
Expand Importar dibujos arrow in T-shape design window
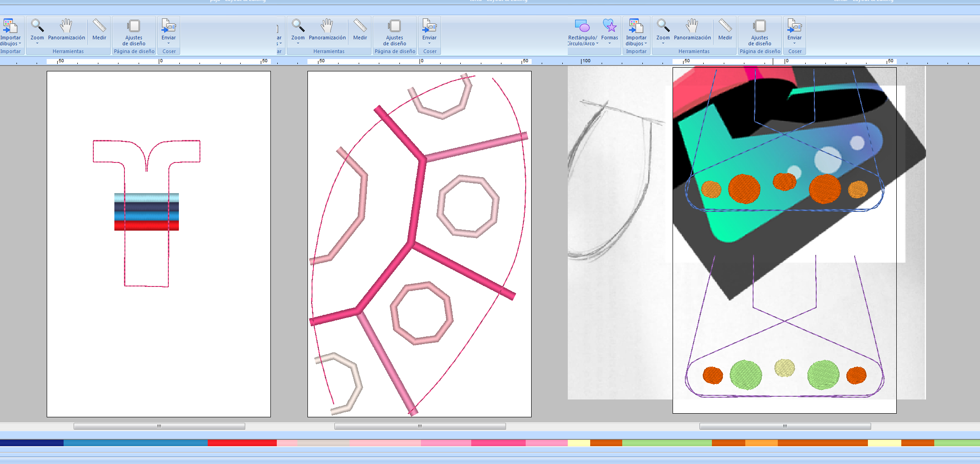click(20, 44)
